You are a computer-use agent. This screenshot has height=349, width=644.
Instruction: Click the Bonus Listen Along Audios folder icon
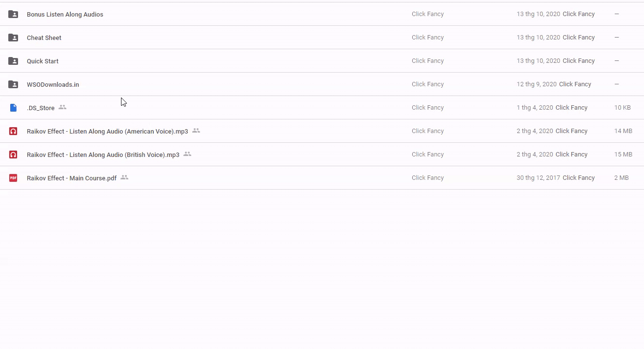[x=13, y=14]
